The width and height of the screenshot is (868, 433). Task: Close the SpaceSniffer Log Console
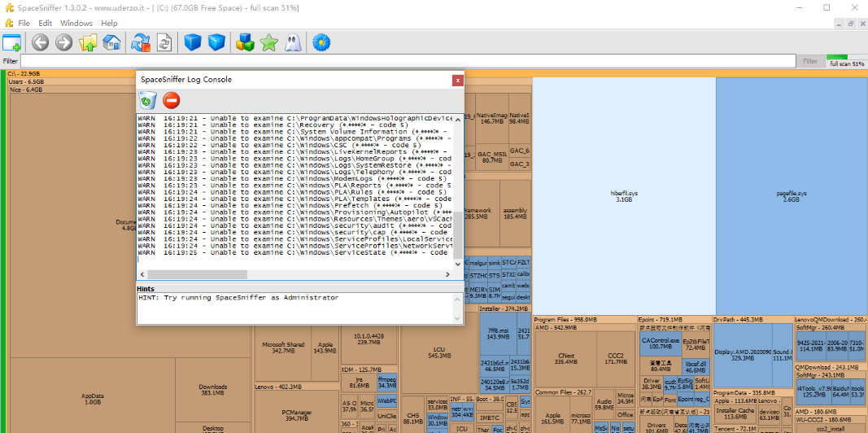(457, 81)
